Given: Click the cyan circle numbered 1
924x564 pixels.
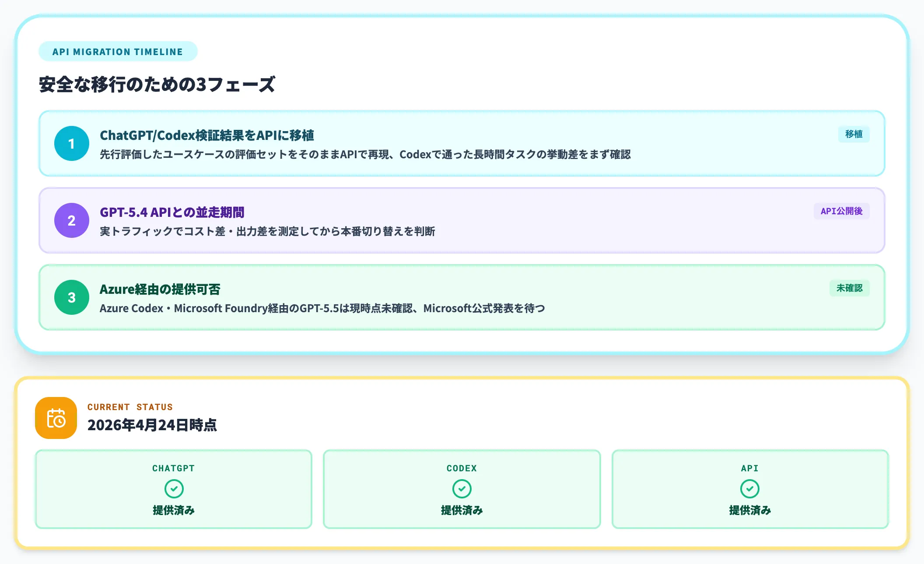Looking at the screenshot, I should 72,143.
